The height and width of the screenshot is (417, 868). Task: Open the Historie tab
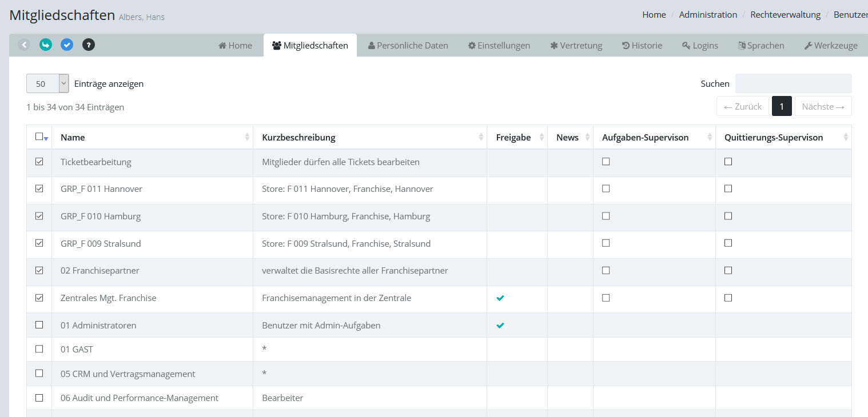pos(642,46)
